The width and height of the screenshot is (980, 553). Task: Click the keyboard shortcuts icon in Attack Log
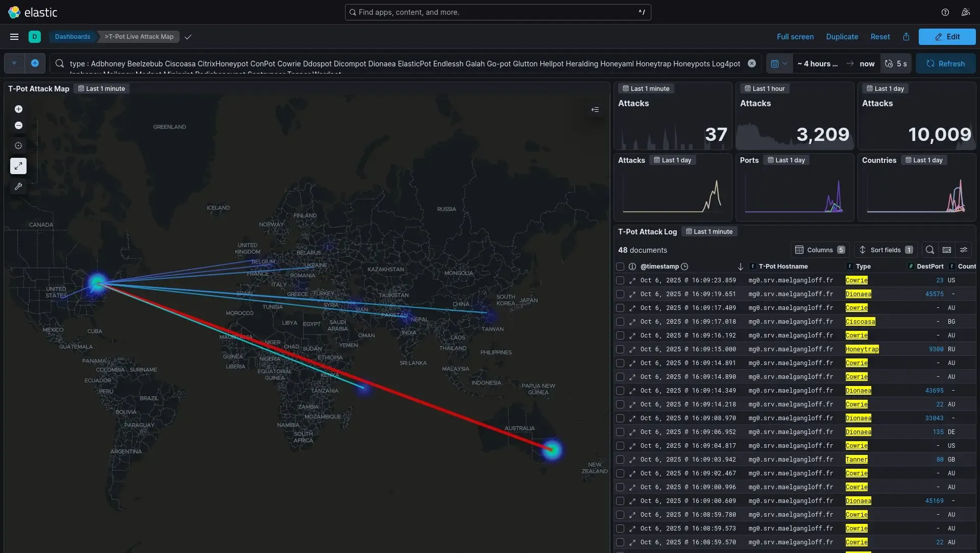(x=947, y=250)
